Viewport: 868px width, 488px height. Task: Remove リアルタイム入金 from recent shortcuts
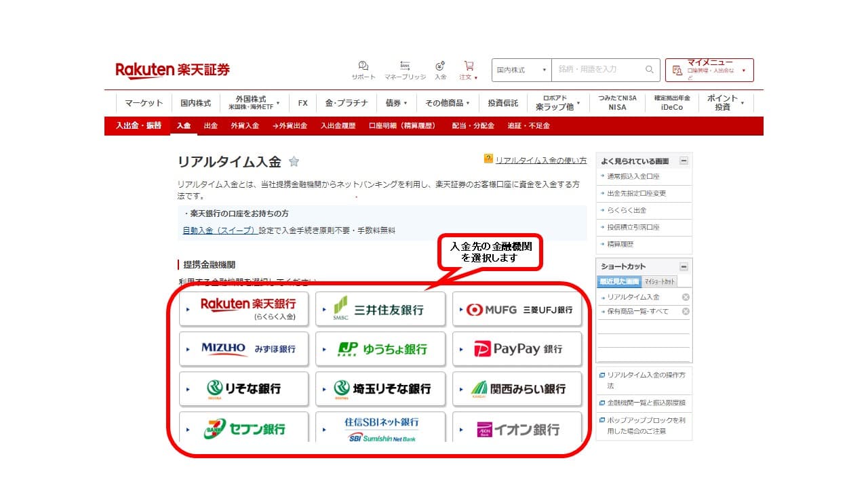coord(686,297)
